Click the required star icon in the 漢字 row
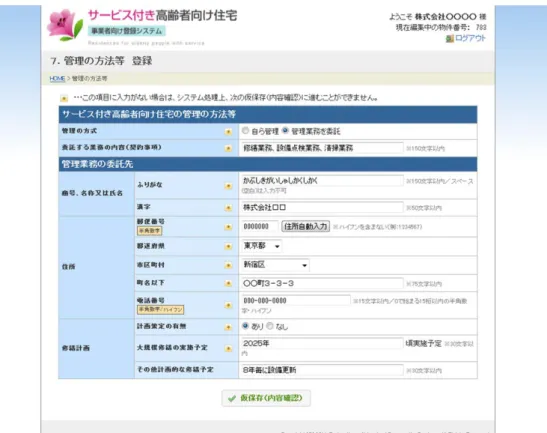This screenshot has height=433, width=547. 228,208
